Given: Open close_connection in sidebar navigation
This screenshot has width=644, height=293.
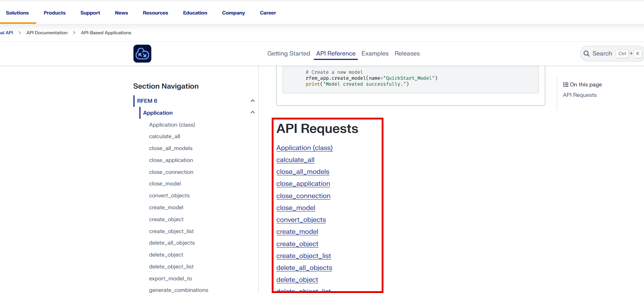Looking at the screenshot, I should pos(171,172).
